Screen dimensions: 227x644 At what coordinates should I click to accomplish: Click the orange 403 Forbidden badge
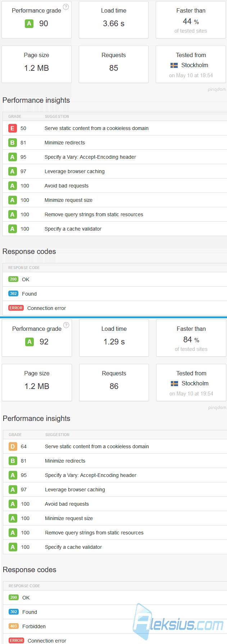pyautogui.click(x=14, y=626)
